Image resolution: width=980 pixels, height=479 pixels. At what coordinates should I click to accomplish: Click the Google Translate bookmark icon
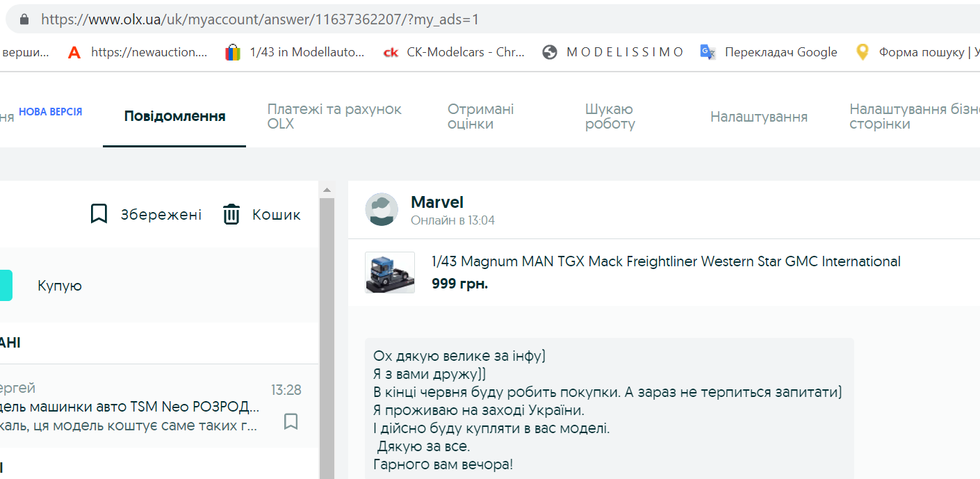pyautogui.click(x=708, y=52)
